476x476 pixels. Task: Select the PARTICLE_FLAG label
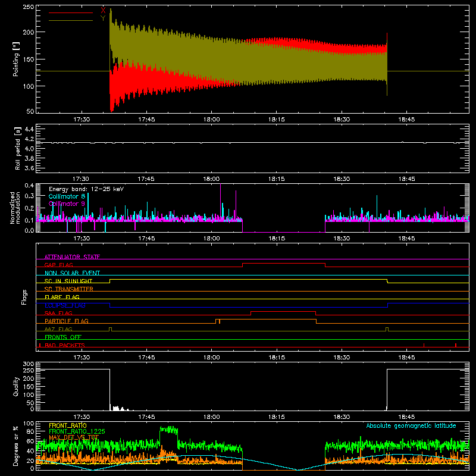(x=67, y=321)
